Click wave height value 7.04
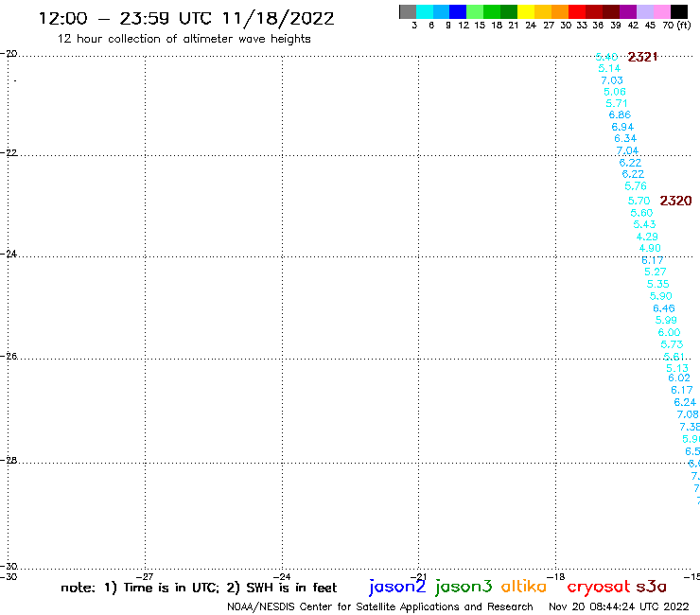Image resolution: width=700 pixels, height=615 pixels. pos(627,150)
